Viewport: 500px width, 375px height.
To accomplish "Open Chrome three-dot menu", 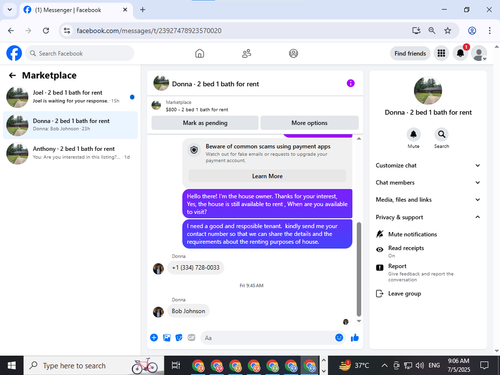I will [489, 31].
